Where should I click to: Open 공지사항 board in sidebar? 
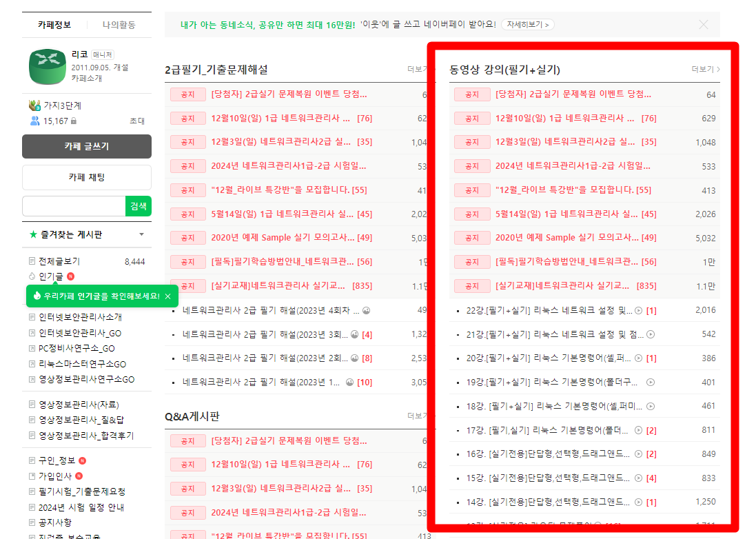click(55, 522)
